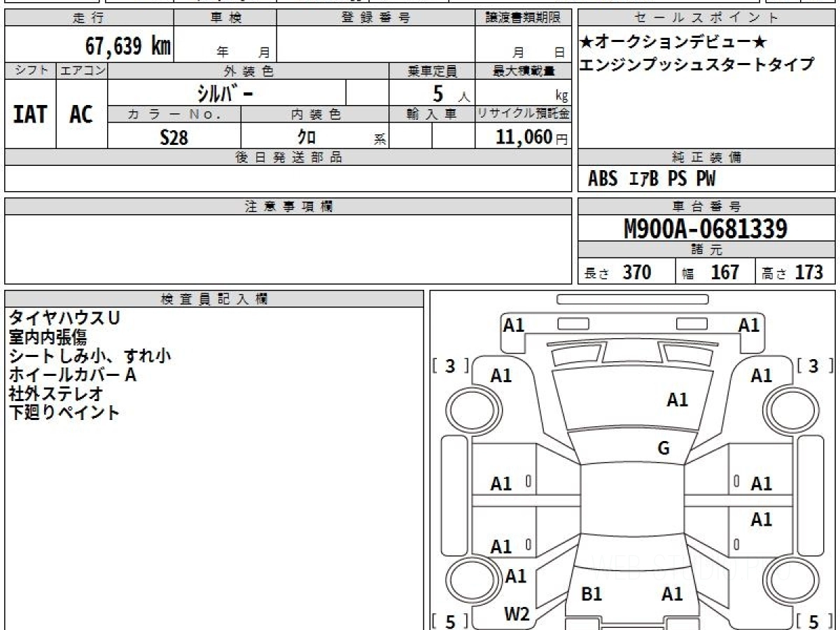Image resolution: width=840 pixels, height=630 pixels.
Task: Select the 内装色 header
Action: point(315,114)
